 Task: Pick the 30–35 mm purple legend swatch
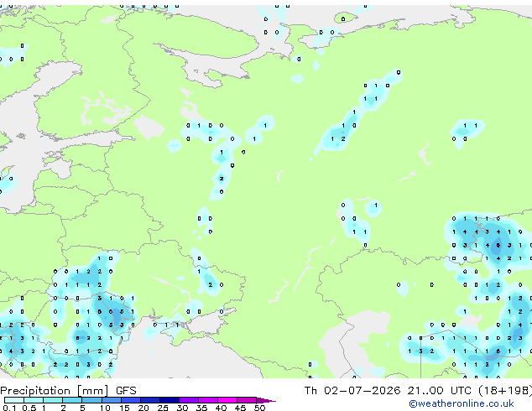click(189, 400)
